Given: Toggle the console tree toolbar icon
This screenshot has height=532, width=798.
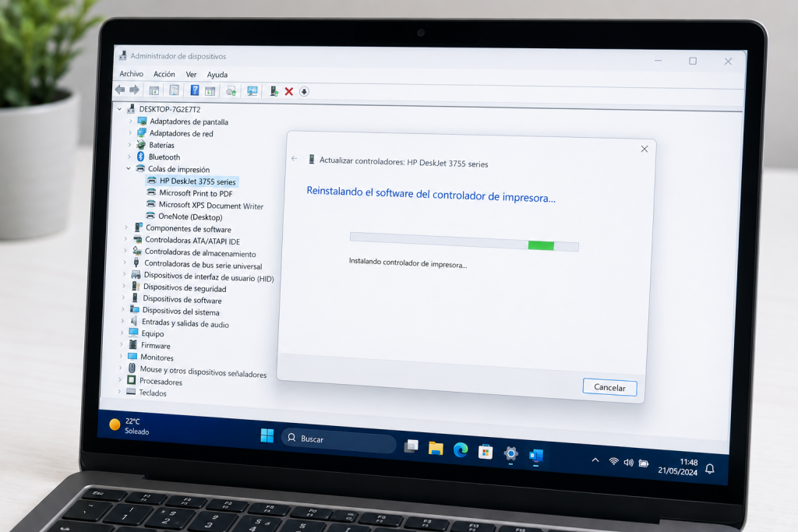Looking at the screenshot, I should pos(154,90).
